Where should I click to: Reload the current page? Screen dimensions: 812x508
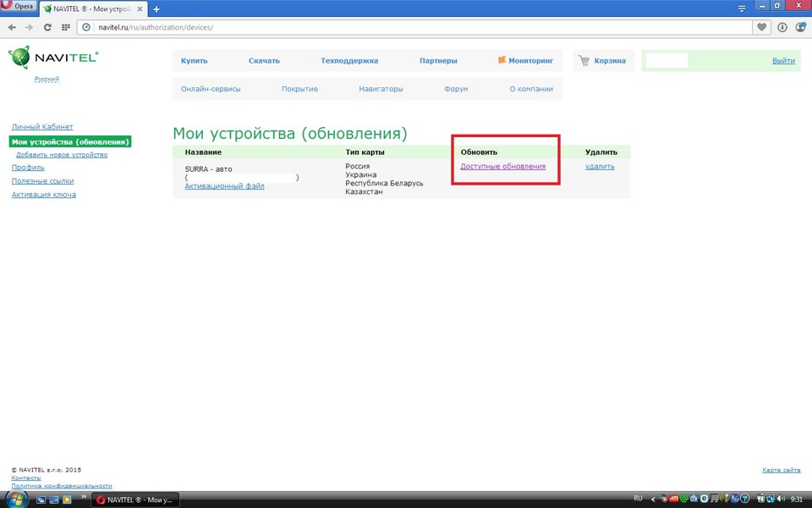47,27
